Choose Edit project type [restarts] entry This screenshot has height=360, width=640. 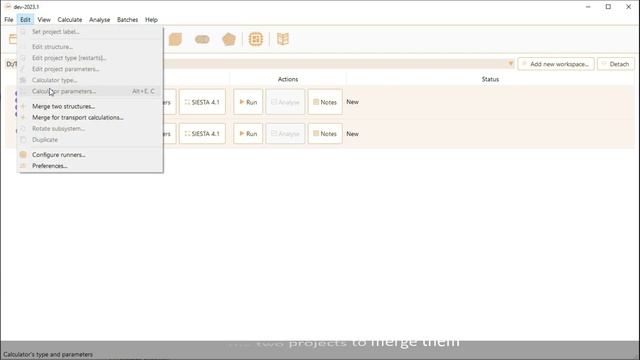pyautogui.click(x=90, y=58)
